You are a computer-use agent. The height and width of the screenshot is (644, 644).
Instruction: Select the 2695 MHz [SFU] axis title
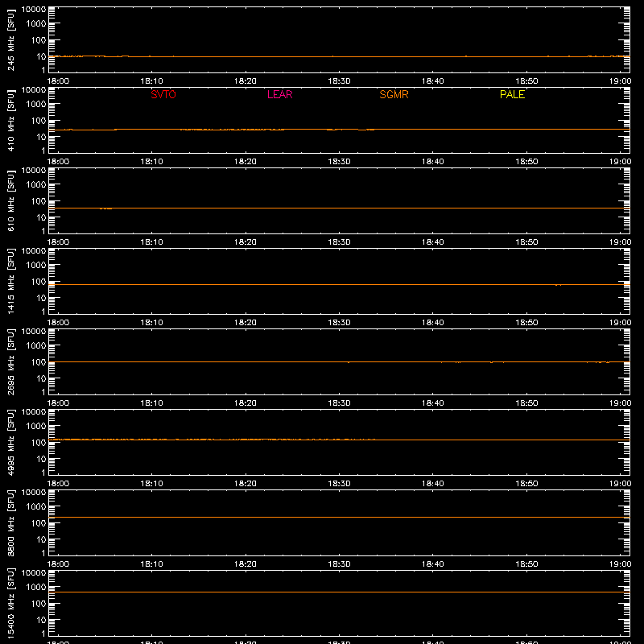(x=10, y=361)
